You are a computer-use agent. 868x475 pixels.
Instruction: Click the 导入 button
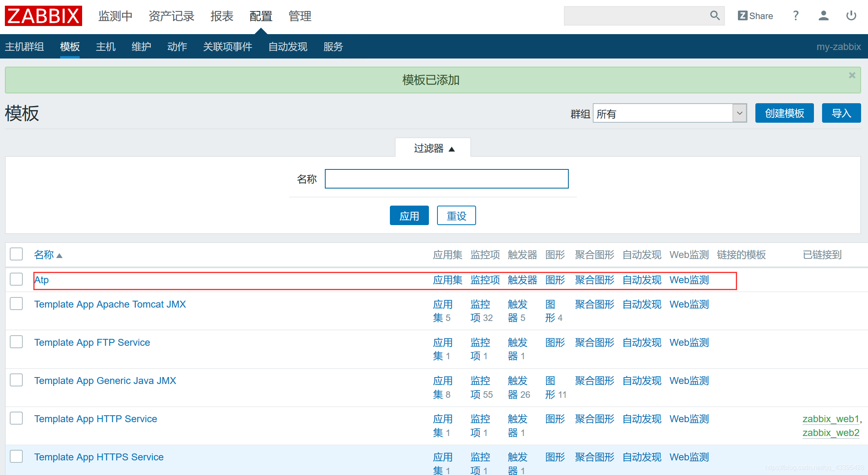[842, 113]
